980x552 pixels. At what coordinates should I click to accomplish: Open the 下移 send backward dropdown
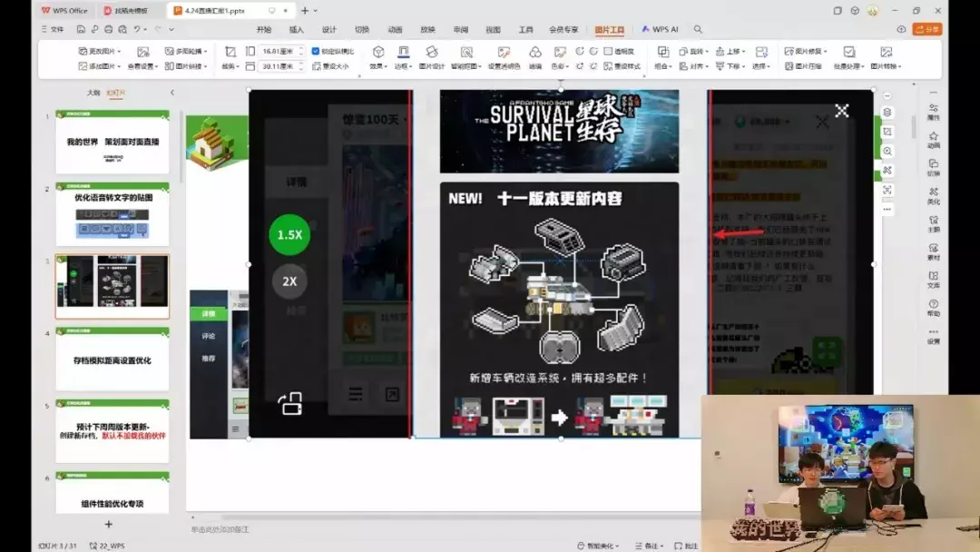point(730,66)
